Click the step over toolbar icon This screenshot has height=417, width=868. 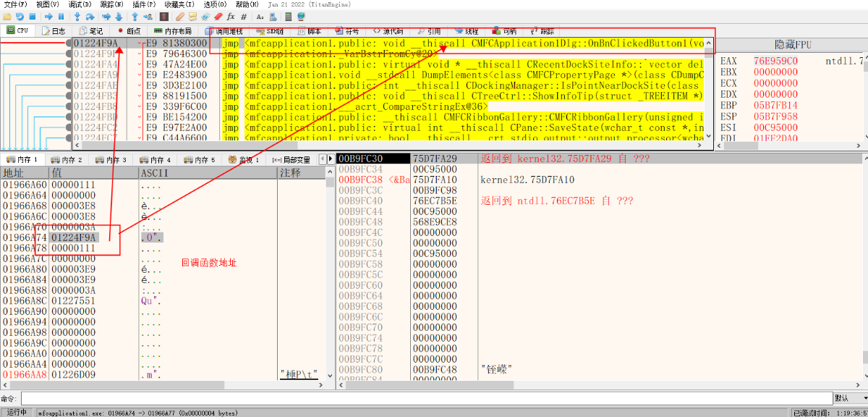pyautogui.click(x=90, y=17)
